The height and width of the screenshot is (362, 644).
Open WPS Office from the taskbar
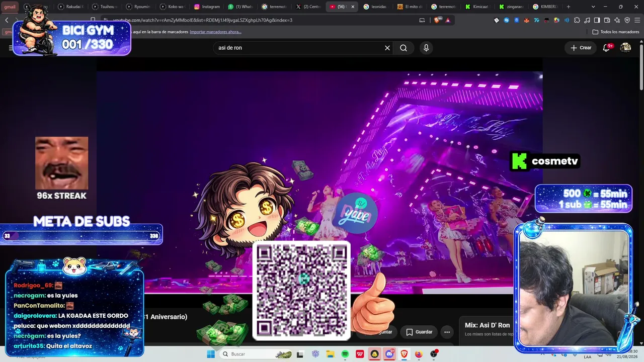point(360,354)
